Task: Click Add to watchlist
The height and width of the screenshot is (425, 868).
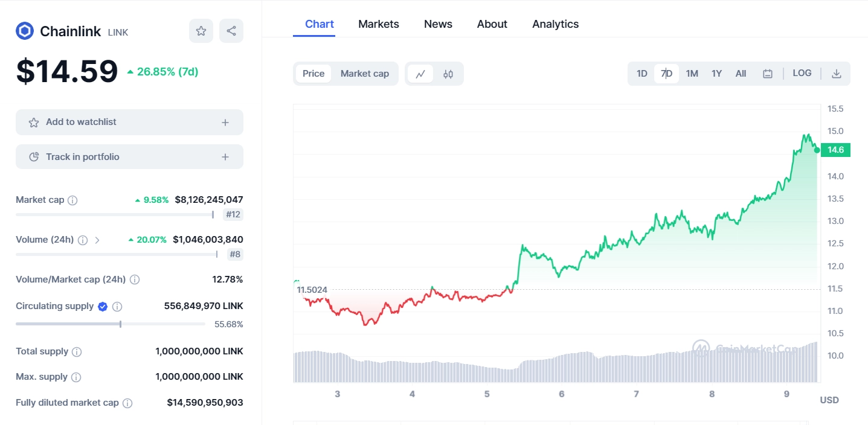Action: 80,121
